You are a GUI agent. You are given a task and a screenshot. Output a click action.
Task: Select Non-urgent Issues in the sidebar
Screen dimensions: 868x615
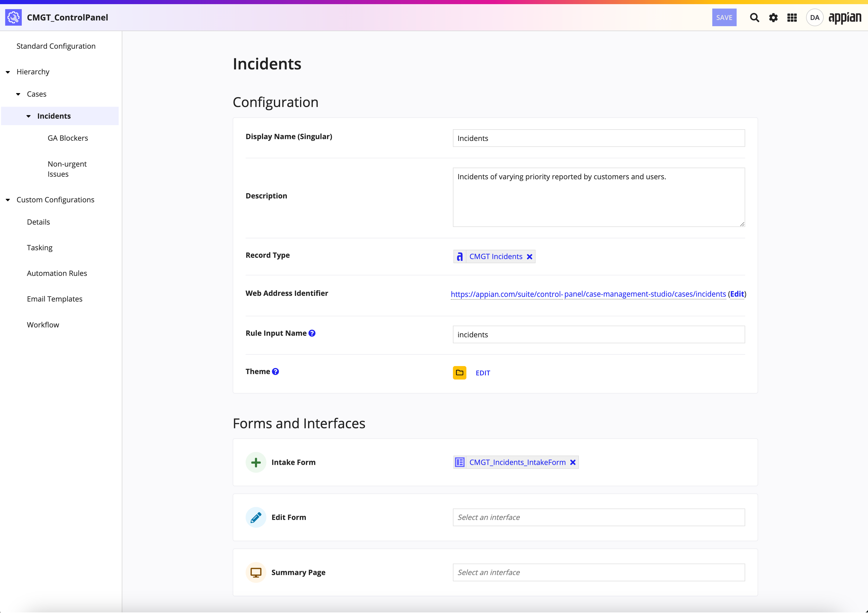(x=67, y=169)
